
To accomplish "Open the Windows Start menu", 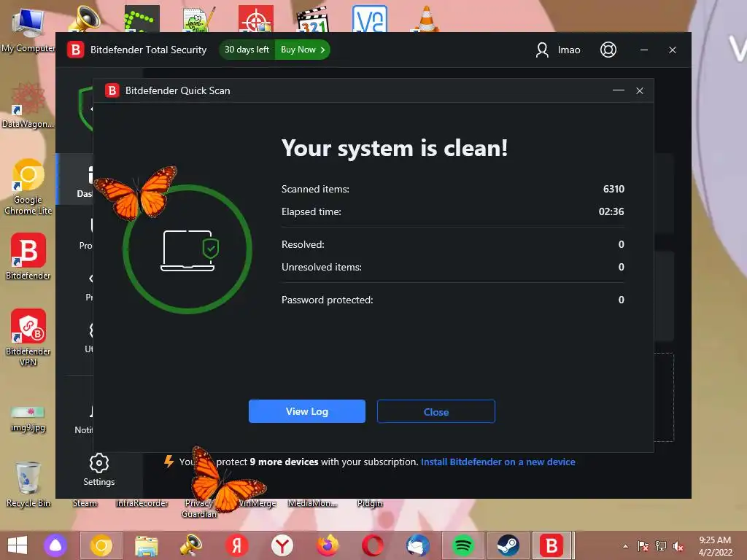I will tap(18, 545).
